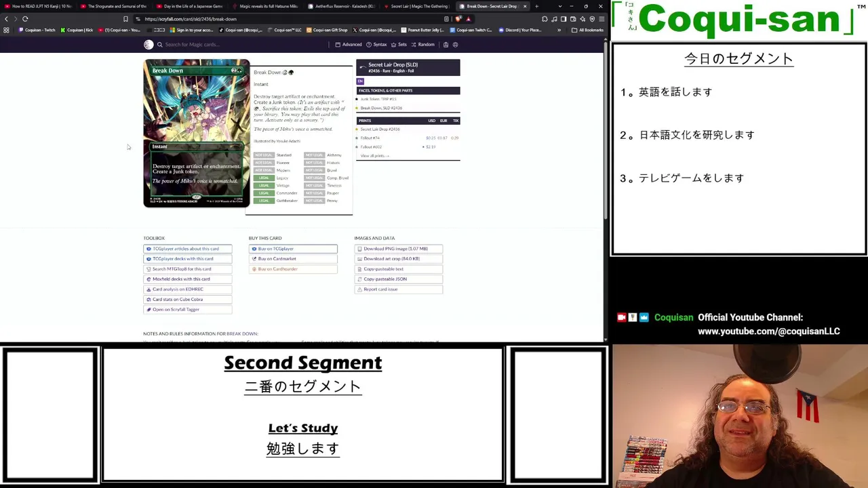The image size is (868, 488).
Task: Click Buy on Cardhoarder
Action: click(x=293, y=269)
